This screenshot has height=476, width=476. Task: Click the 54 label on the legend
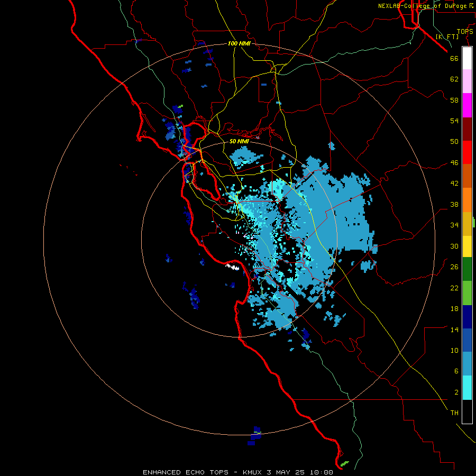454,121
